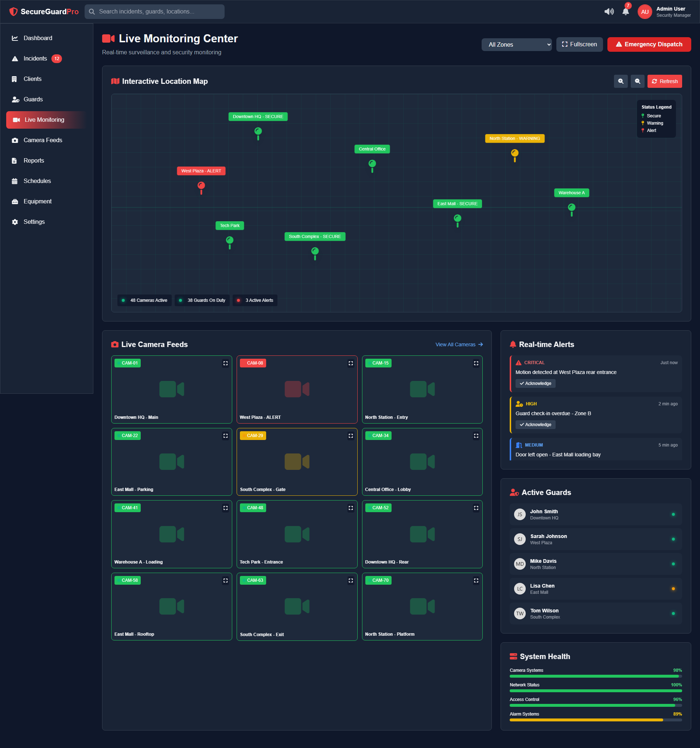Click the North Station warning map pin
The image size is (700, 748).
click(514, 154)
